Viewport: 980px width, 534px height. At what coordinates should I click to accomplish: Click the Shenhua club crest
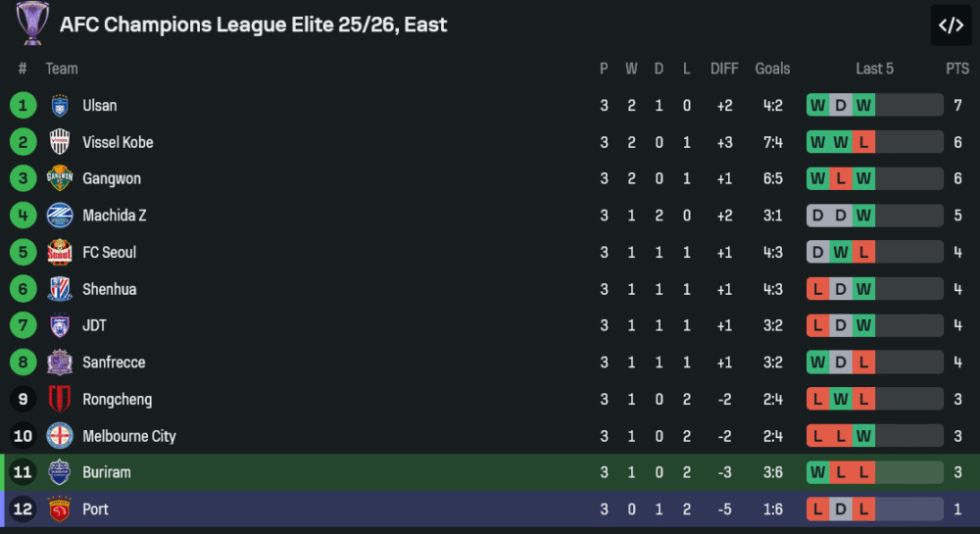tap(60, 289)
